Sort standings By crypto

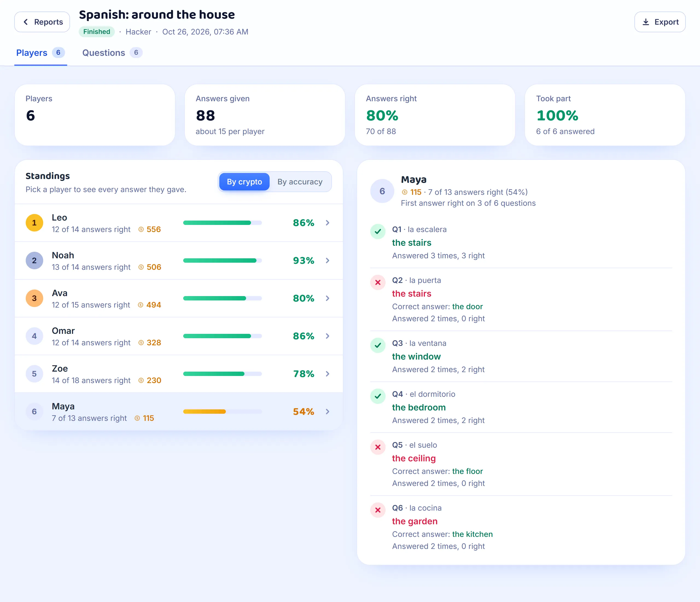244,182
